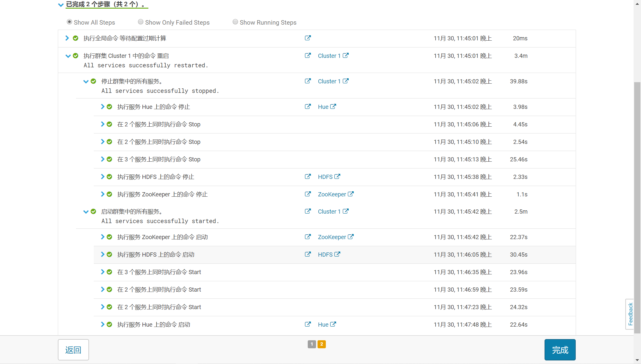The image size is (641, 364).
Task: Open external link icon for HDFS stop command
Action: pyautogui.click(x=308, y=177)
